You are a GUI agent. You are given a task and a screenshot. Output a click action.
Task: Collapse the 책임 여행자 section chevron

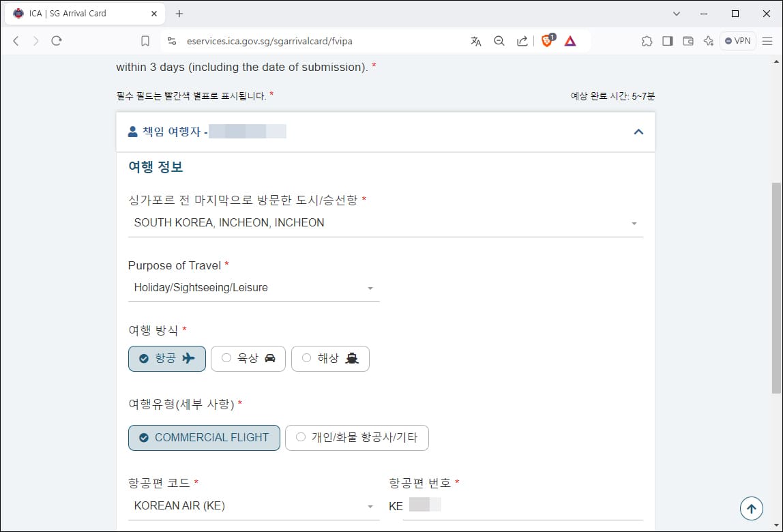coord(638,132)
